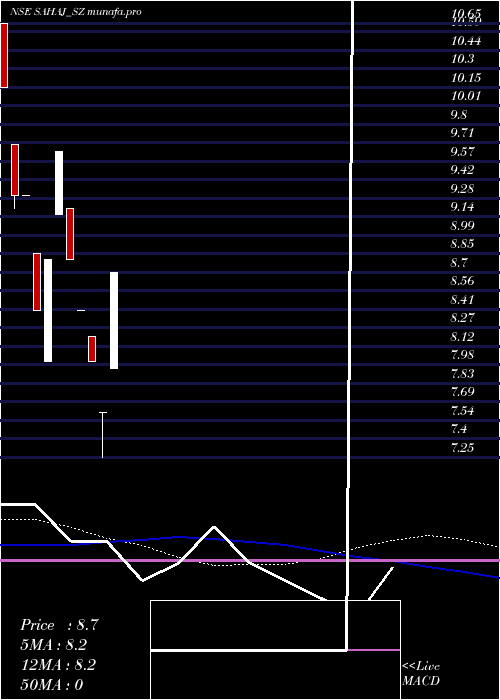The height and width of the screenshot is (700, 500).
Task: Click the 10.15 price level label
Action: click(x=466, y=78)
